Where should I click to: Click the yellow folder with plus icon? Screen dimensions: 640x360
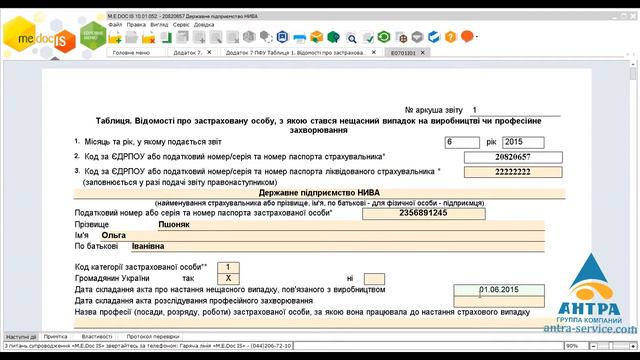[x=115, y=38]
